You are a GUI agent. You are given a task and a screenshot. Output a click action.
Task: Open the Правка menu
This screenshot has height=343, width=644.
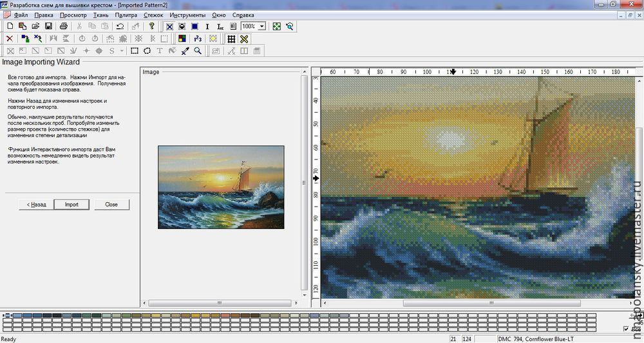[44, 15]
